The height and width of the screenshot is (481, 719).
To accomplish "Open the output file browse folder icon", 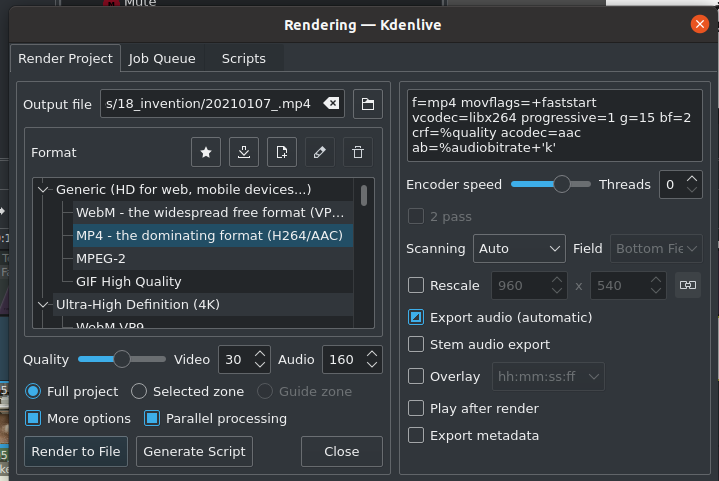I will point(368,104).
